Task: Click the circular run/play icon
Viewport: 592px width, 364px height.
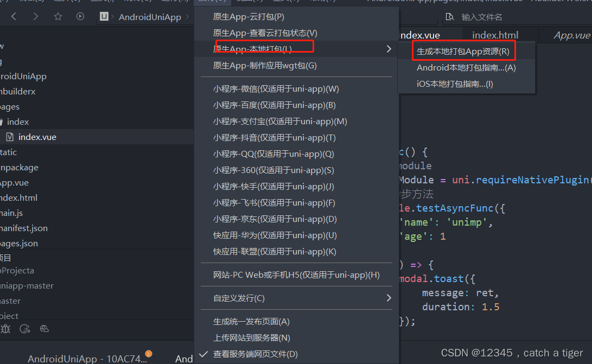Action: [x=80, y=16]
